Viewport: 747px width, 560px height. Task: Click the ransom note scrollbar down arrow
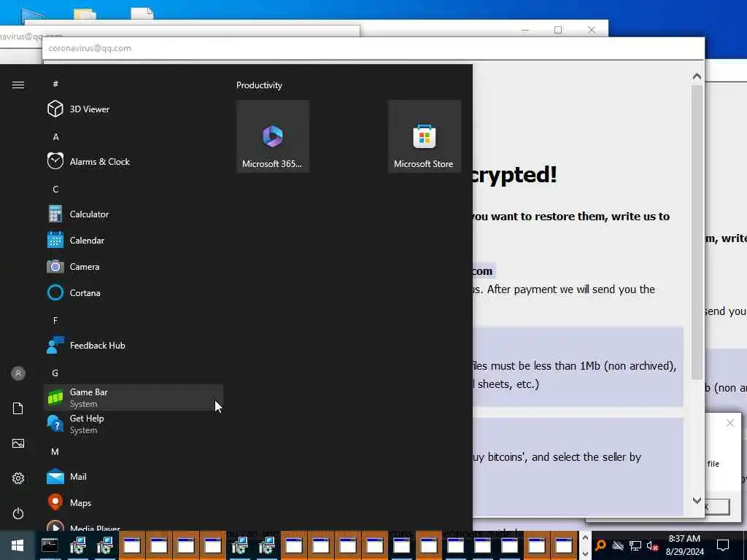pyautogui.click(x=697, y=500)
